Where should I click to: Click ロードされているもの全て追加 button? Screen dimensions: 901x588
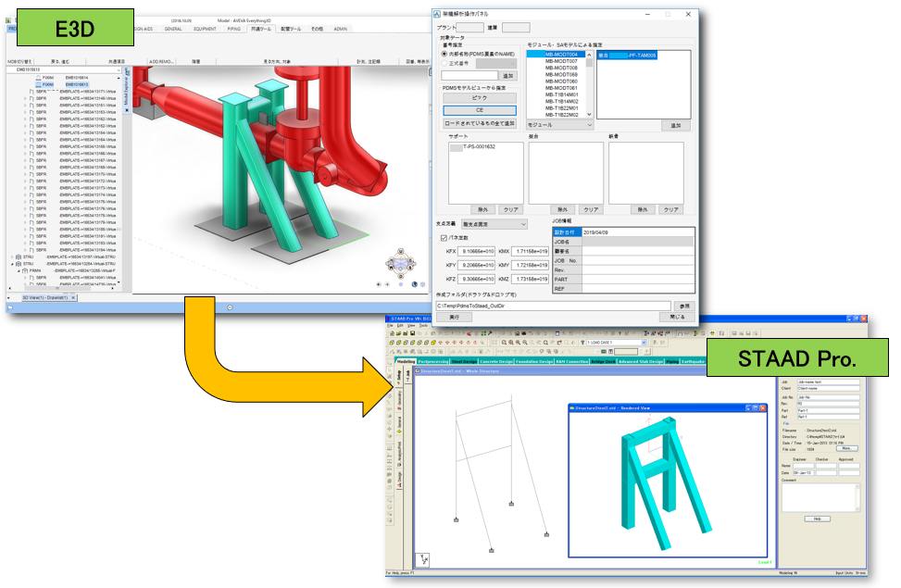(480, 123)
